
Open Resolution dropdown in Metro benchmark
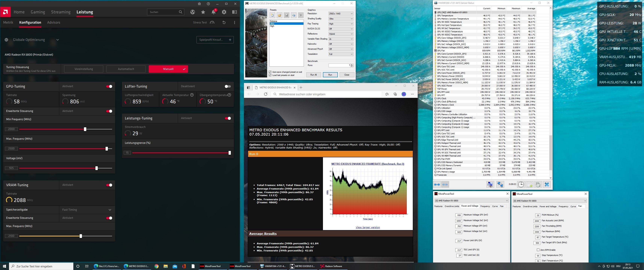[x=341, y=13]
